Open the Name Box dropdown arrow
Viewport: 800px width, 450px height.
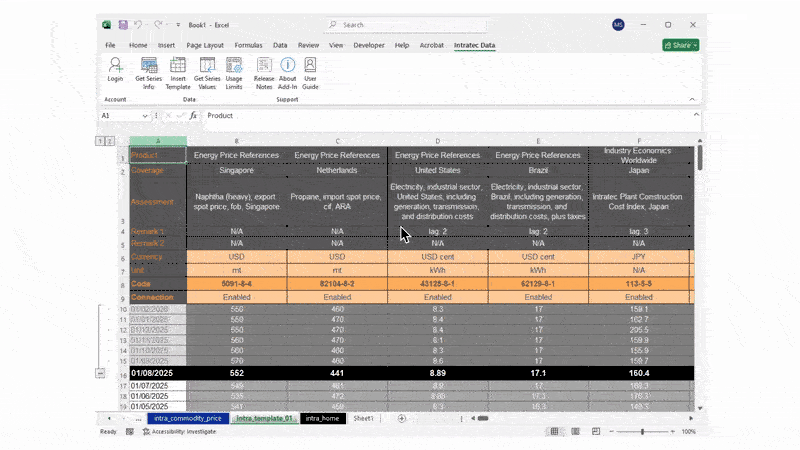pyautogui.click(x=145, y=116)
